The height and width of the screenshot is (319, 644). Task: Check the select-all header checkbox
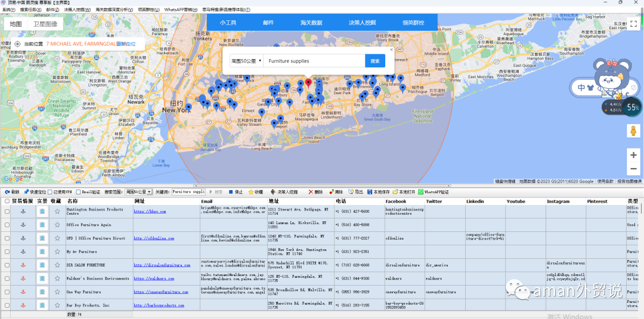[7, 201]
